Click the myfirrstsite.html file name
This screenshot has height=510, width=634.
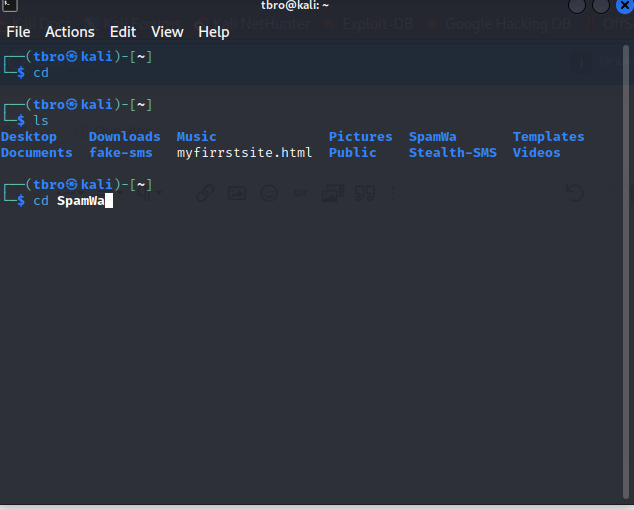click(x=244, y=152)
